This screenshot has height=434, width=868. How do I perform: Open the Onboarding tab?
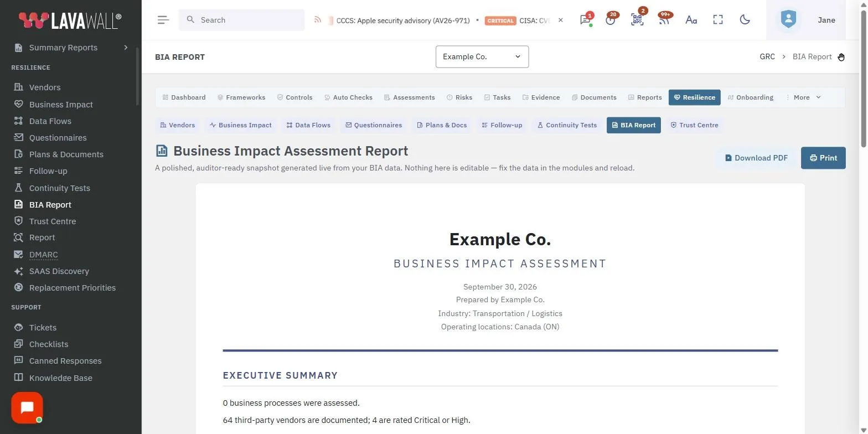click(x=750, y=97)
